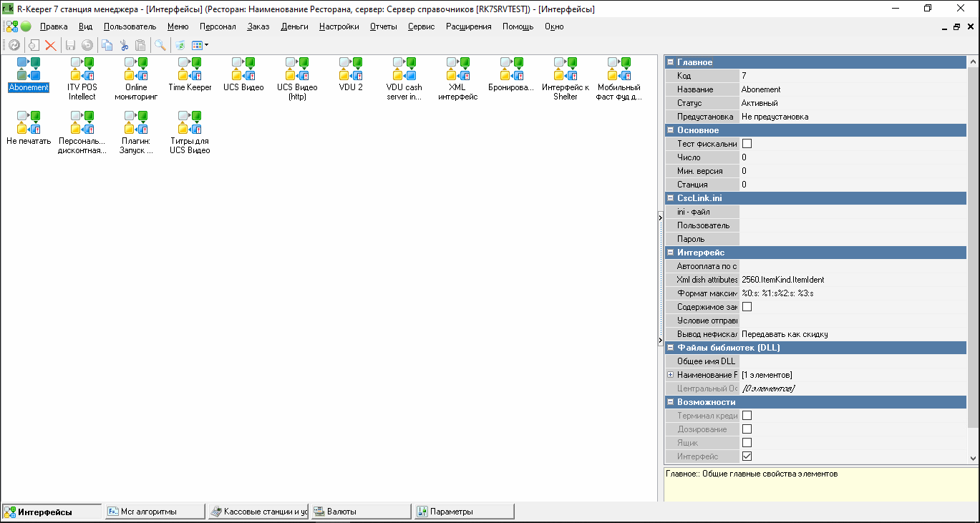Click the floppy disk save icon
The width and height of the screenshot is (980, 523).
tap(70, 45)
